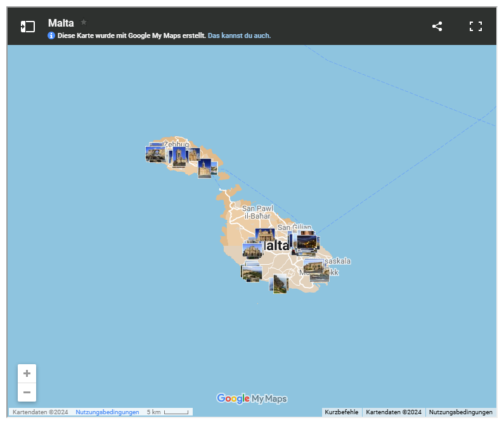Click the Malta title in header

(61, 23)
